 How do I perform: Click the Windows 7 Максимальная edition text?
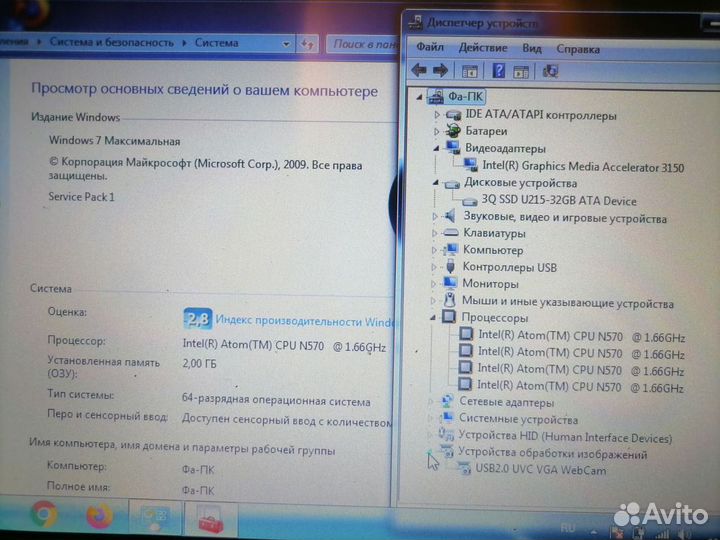[114, 141]
